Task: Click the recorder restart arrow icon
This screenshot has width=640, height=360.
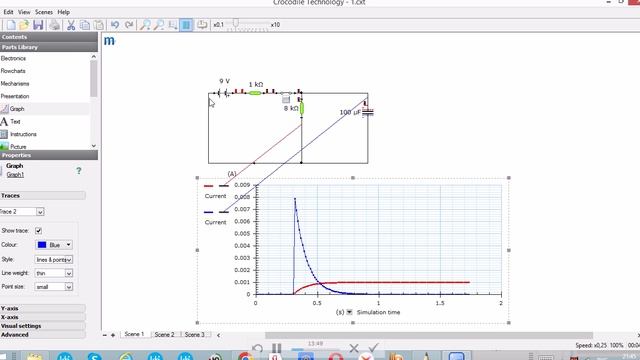Action: 257,348
